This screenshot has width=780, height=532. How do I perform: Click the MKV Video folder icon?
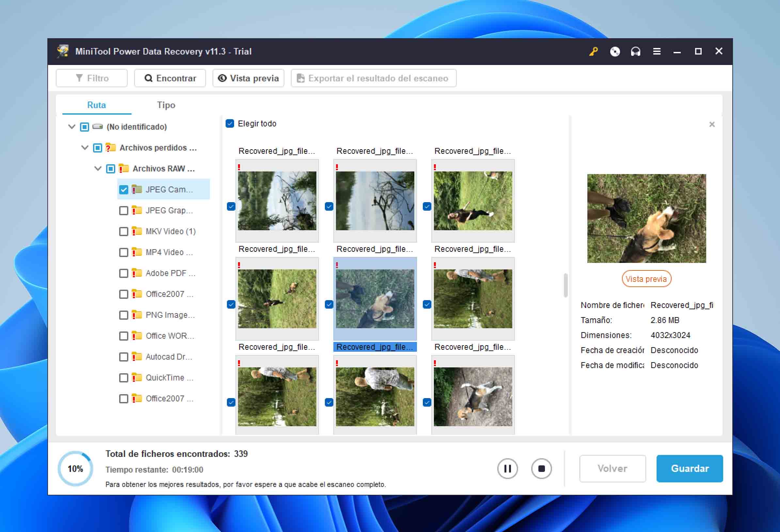pyautogui.click(x=136, y=231)
